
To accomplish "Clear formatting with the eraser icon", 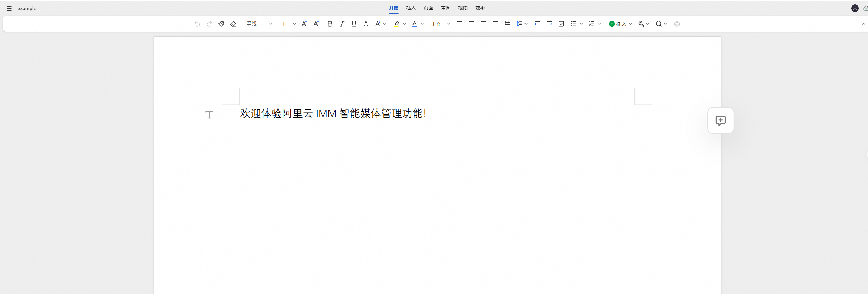I will pyautogui.click(x=233, y=24).
